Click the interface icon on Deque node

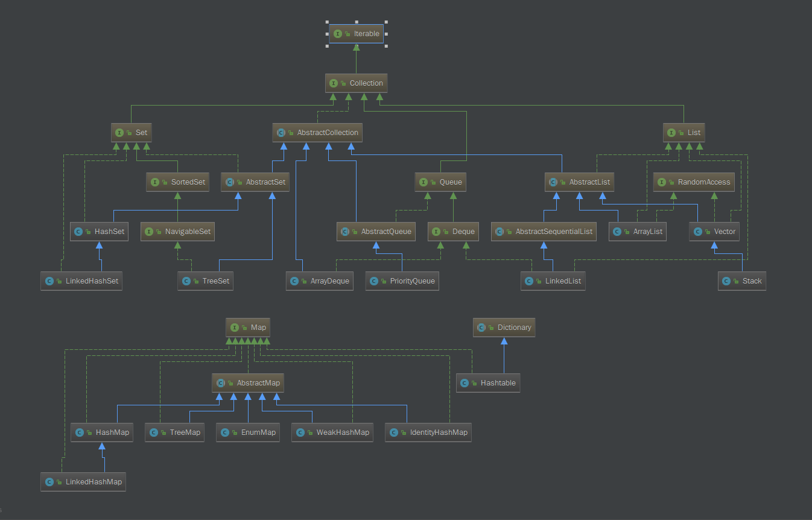[x=437, y=232]
